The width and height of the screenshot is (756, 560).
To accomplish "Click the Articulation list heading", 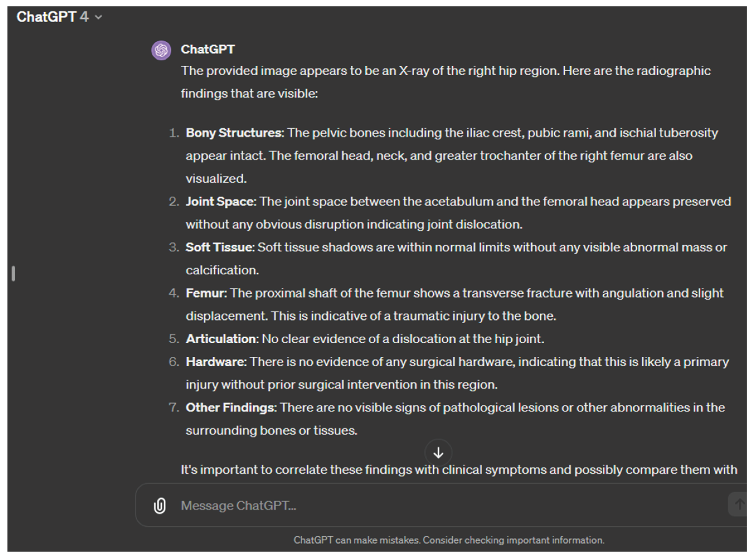I will pyautogui.click(x=222, y=339).
